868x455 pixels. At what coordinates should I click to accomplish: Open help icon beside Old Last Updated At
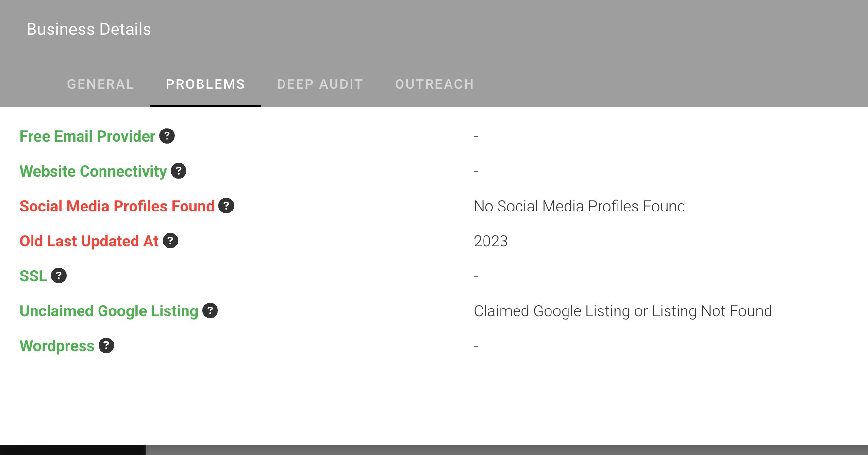[x=170, y=241]
